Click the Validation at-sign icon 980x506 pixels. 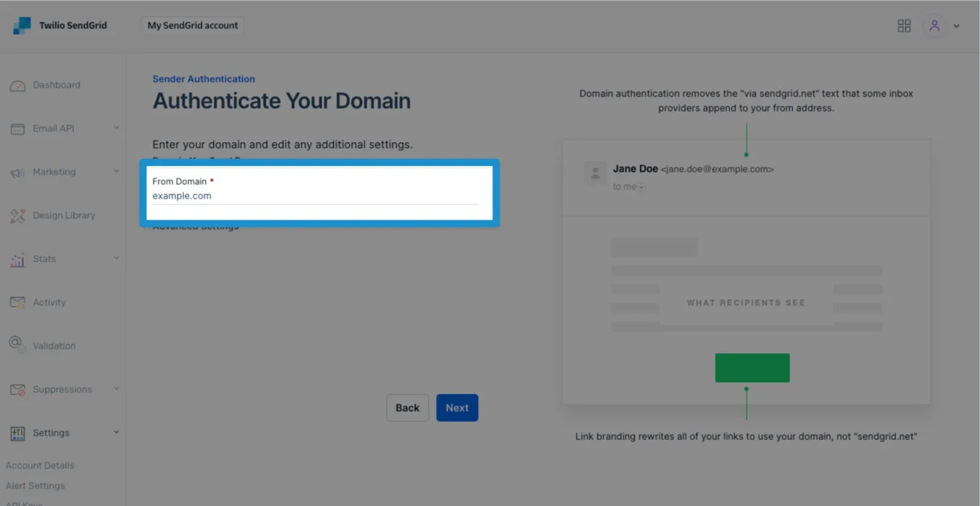[17, 344]
